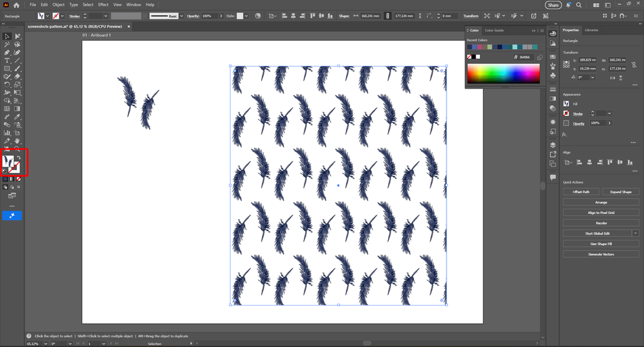Reset to default fill and stroke
The width and height of the screenshot is (644, 347).
[x=4, y=171]
